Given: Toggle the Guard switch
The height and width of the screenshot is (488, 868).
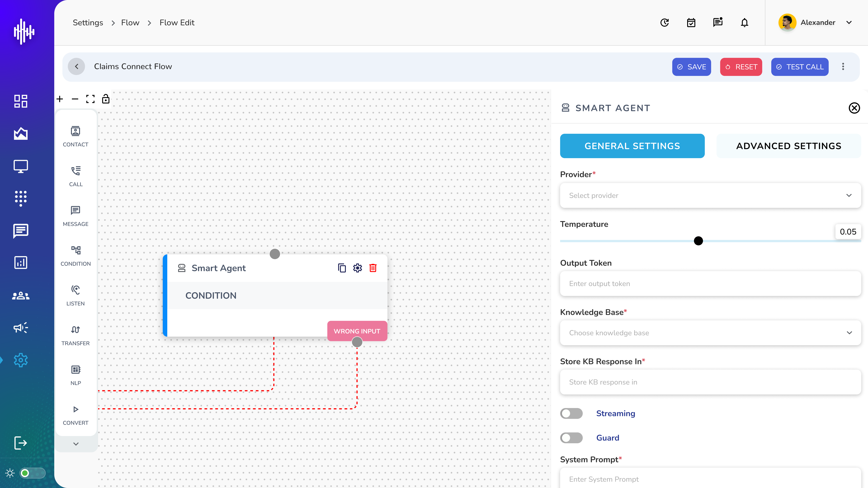Looking at the screenshot, I should (571, 438).
